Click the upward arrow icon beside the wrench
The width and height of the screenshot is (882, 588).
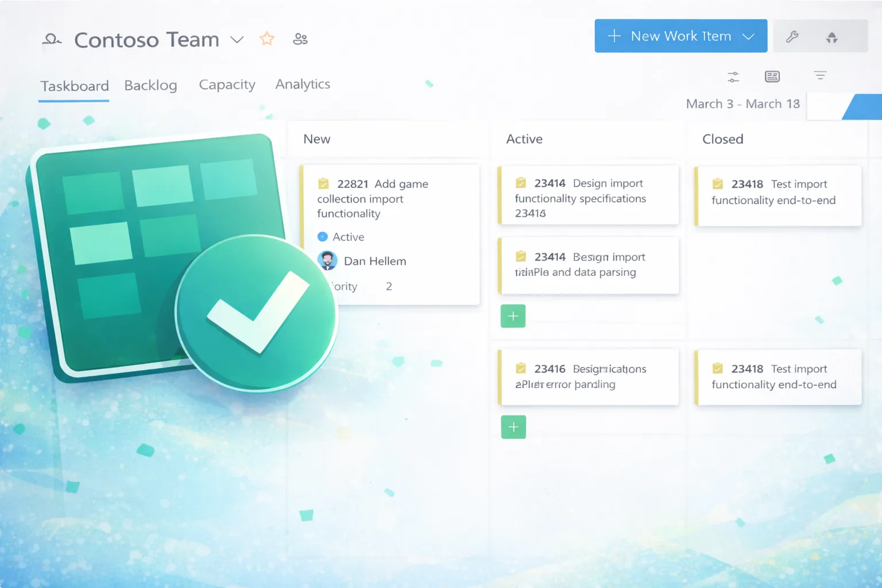point(831,38)
